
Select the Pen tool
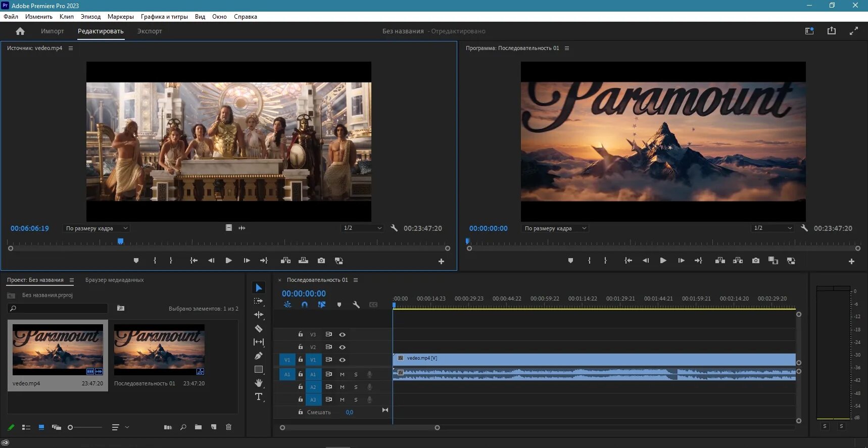pyautogui.click(x=259, y=356)
